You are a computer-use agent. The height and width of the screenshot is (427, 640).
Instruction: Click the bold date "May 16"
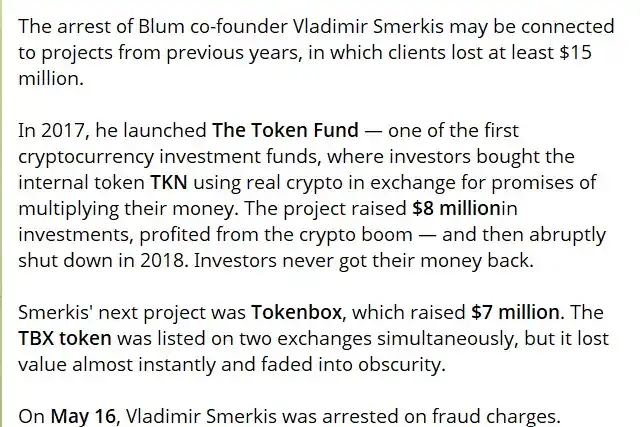[84, 416]
